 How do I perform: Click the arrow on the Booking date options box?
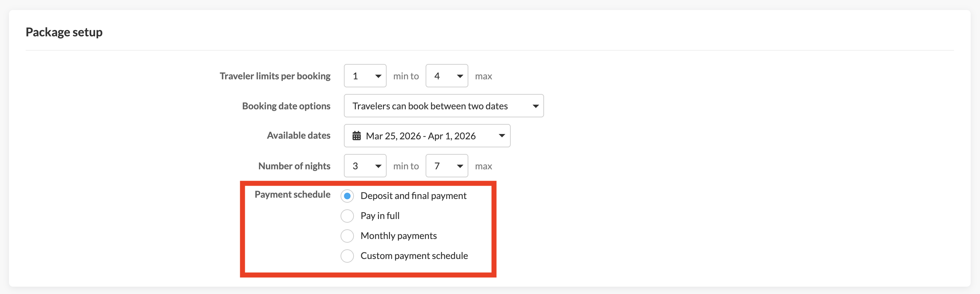click(x=535, y=106)
